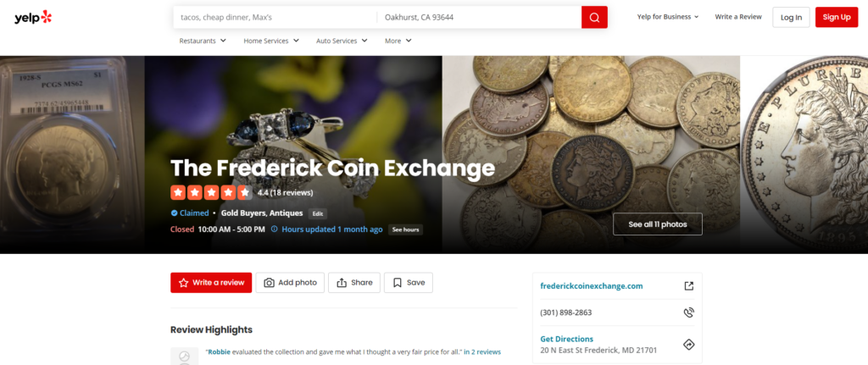Click the Share button

click(x=354, y=283)
